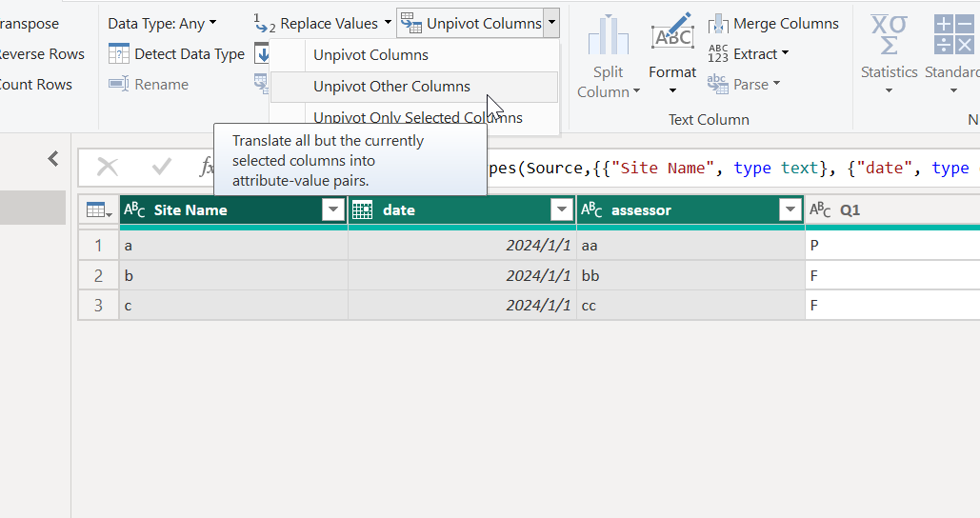
Task: Click the Detect Data Type icon
Action: (x=119, y=54)
